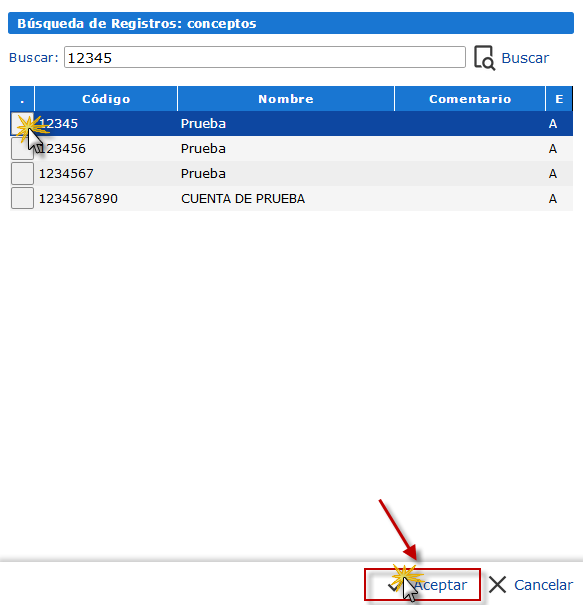Image resolution: width=583 pixels, height=605 pixels.
Task: Click the Cancelar text label
Action: [x=543, y=585]
